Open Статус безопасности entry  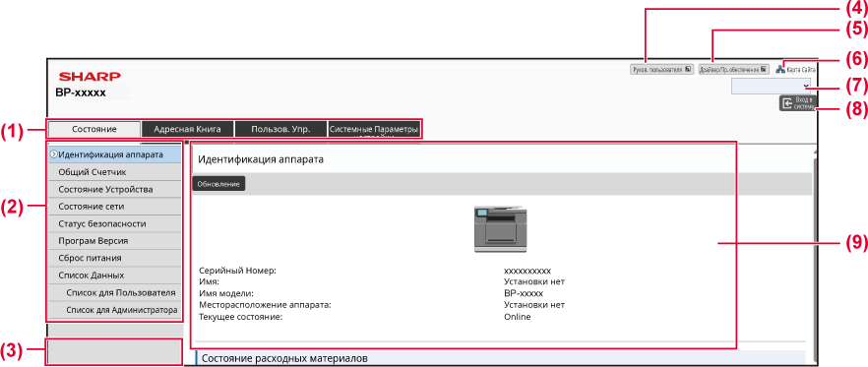114,223
